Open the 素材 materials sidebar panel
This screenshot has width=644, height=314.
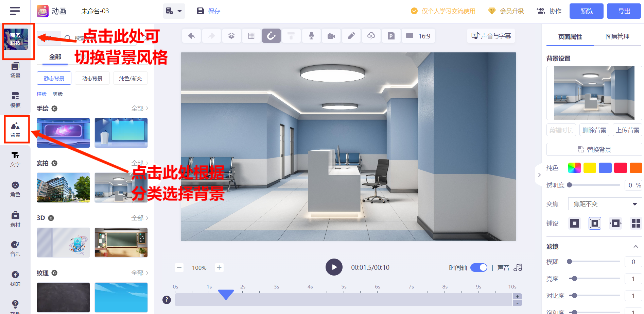pyautogui.click(x=15, y=219)
